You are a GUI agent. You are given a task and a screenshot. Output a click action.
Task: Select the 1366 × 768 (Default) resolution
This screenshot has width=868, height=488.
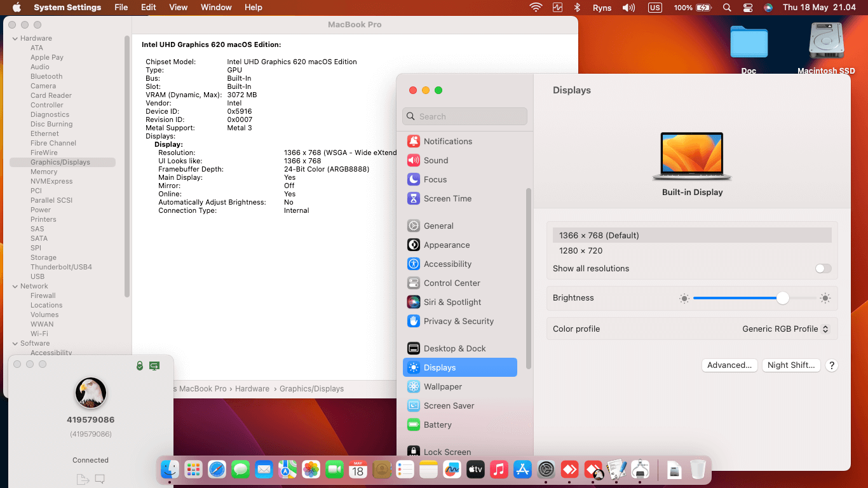tap(692, 235)
